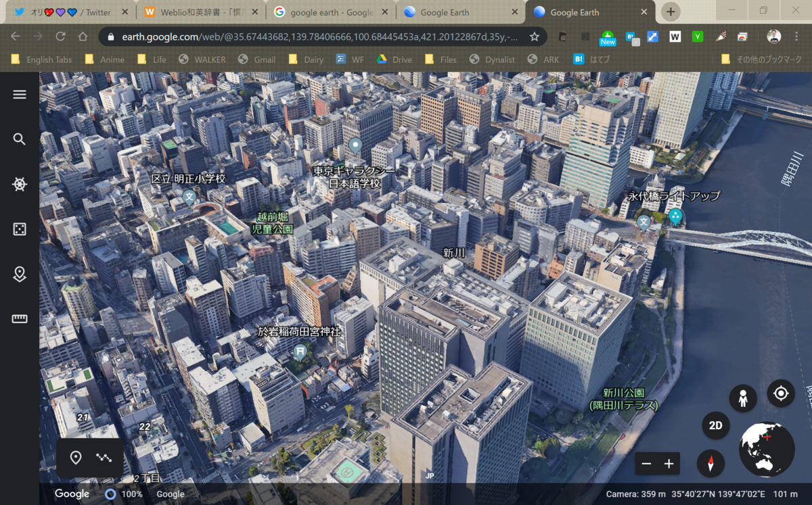Open the Life bookmark folder

click(x=152, y=59)
